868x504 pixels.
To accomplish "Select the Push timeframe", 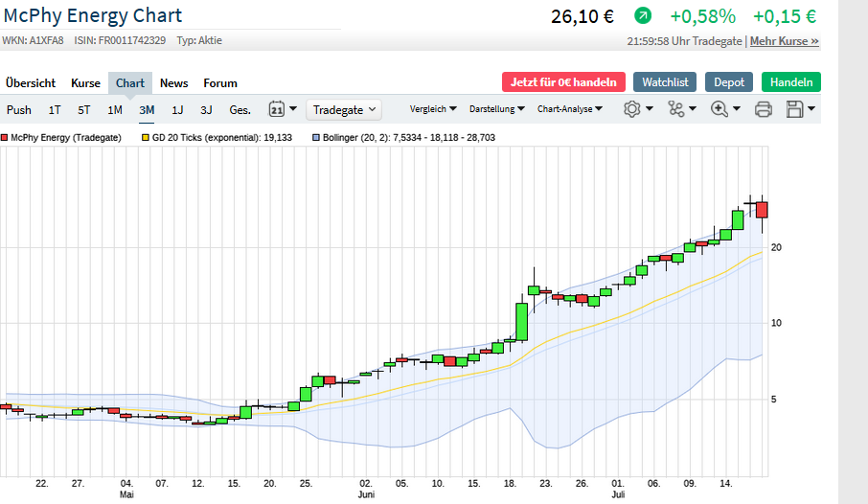I will (x=19, y=109).
